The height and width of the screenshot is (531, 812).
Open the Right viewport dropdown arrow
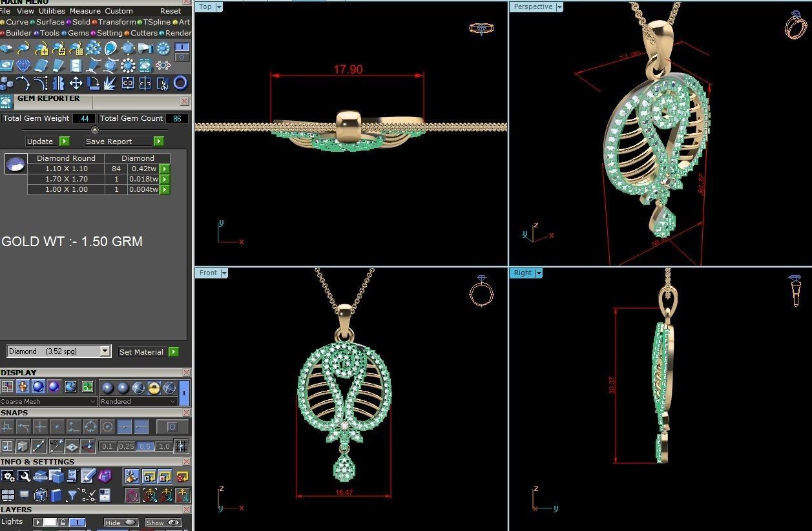pos(539,273)
